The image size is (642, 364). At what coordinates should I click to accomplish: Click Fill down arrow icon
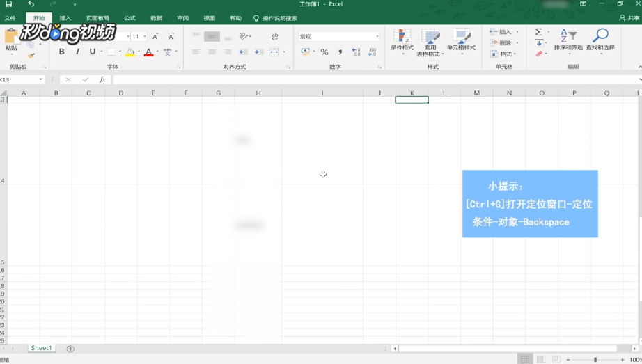pyautogui.click(x=539, y=43)
